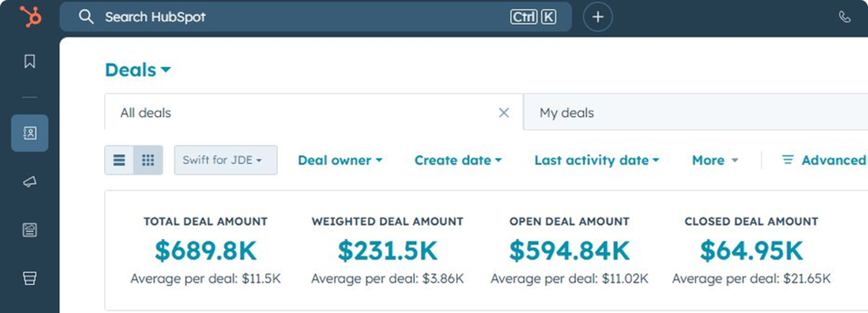
Task: Click the plus quick-create button
Action: (x=598, y=17)
